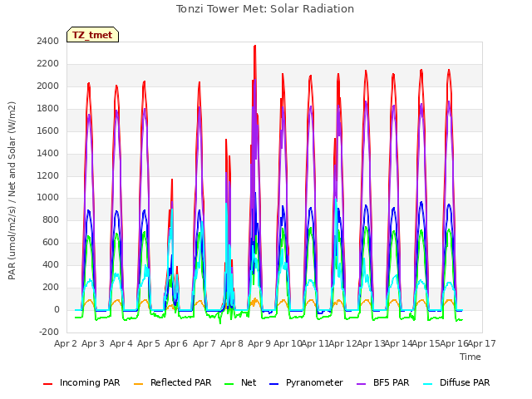Click the 2000 y-axis tick label
Screen dimensions: 532x399
48,86
